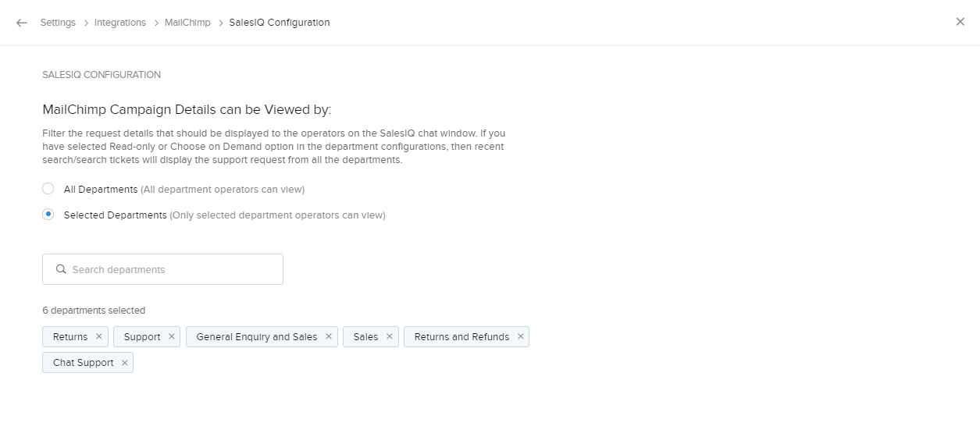Click the search magnifier icon
Viewport: 980px width, 444px height.
pyautogui.click(x=61, y=270)
